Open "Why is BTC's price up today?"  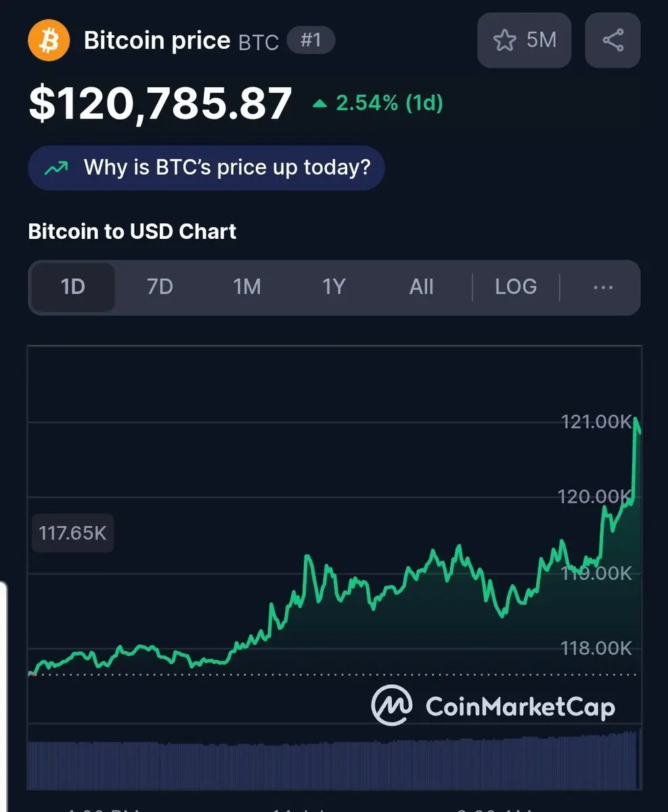206,167
